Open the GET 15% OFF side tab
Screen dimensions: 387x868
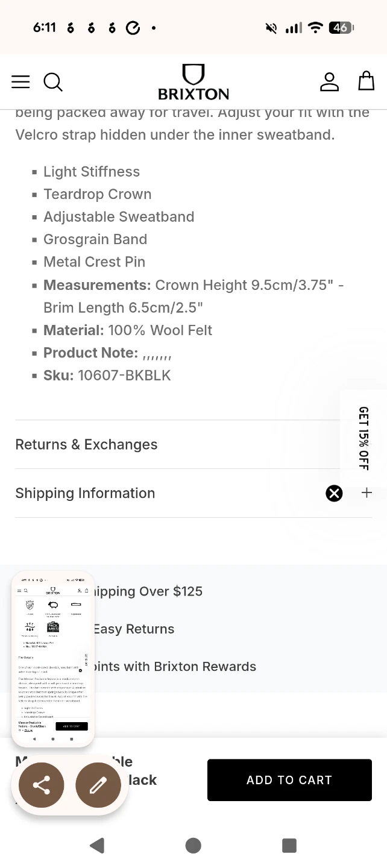(x=363, y=438)
